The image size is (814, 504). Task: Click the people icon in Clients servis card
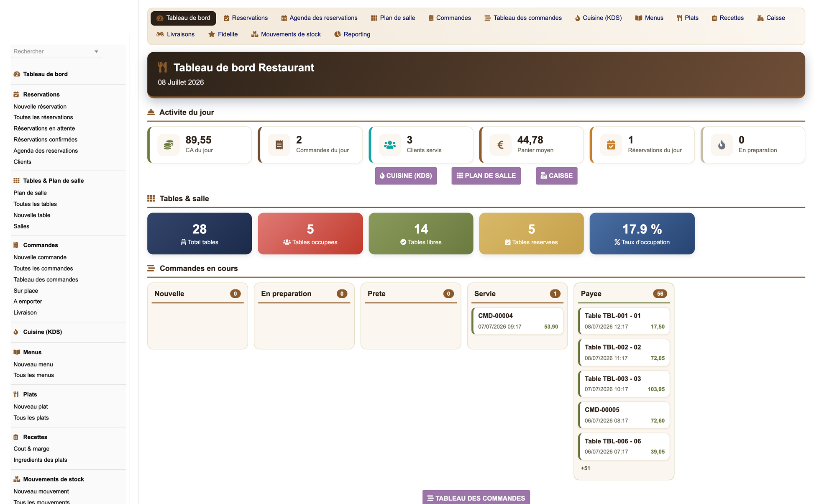[x=390, y=145]
